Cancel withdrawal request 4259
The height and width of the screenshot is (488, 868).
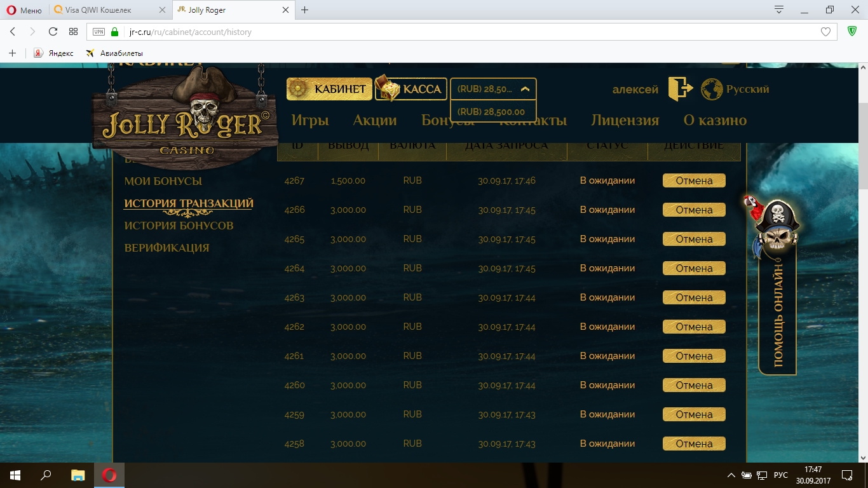(694, 414)
